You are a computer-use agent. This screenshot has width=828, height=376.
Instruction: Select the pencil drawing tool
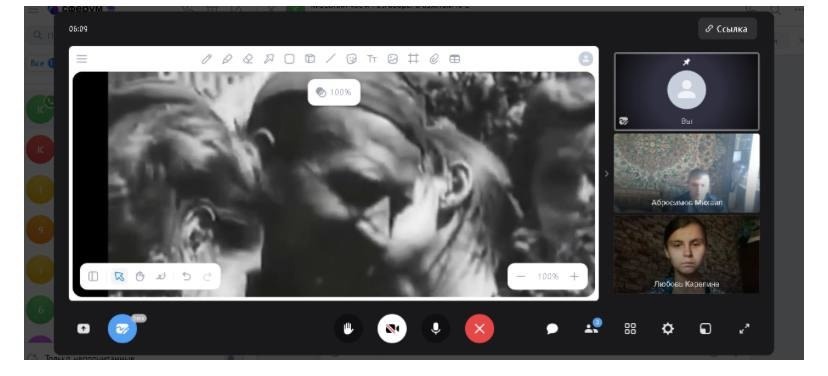pos(206,59)
